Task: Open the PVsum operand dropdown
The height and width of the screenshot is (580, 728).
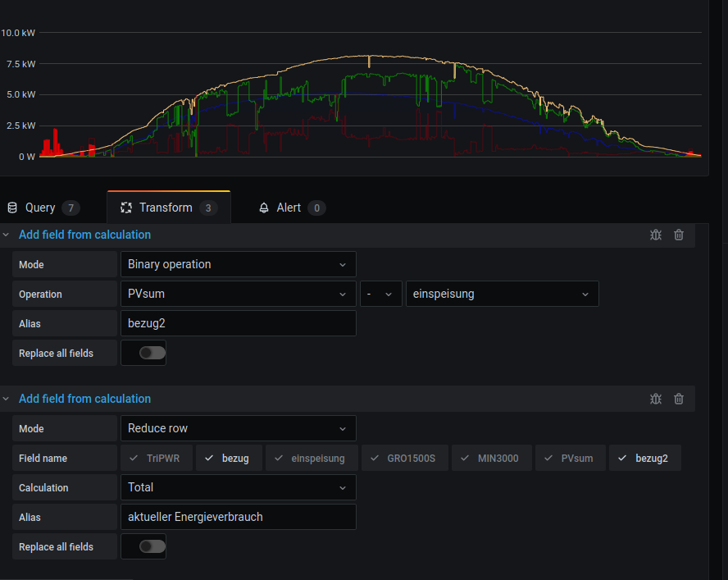Action: point(238,294)
